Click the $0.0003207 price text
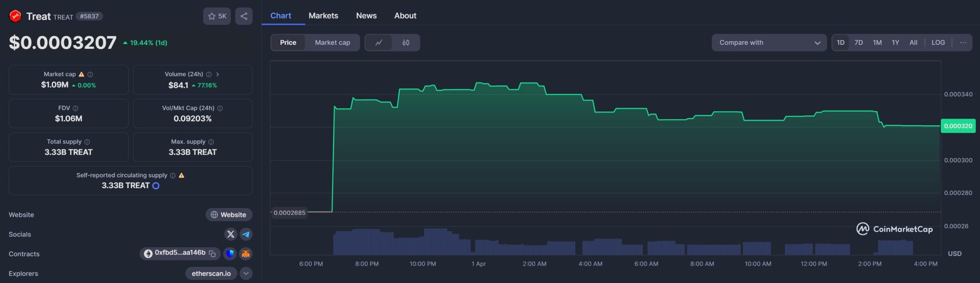The width and height of the screenshot is (980, 283). tap(63, 42)
